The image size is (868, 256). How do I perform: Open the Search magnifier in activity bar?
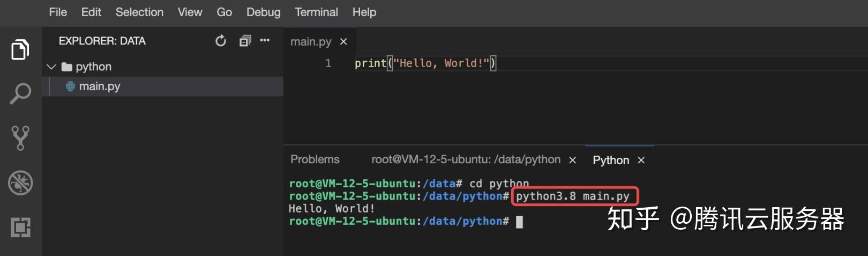point(20,94)
